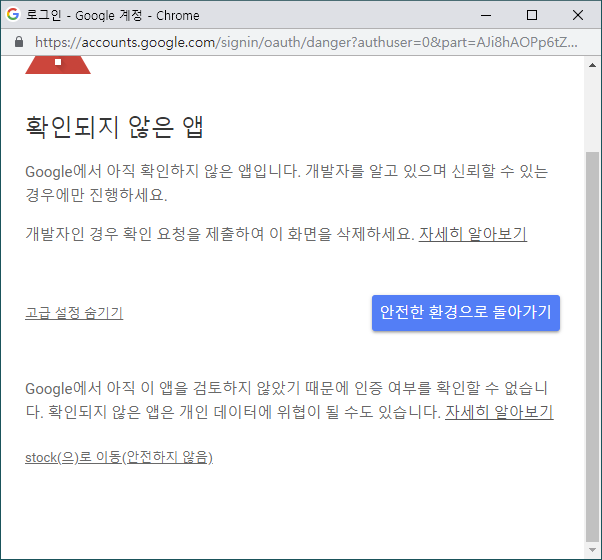Viewport: 602px width, 560px height.
Task: Click the scrollbar up arrow
Action: (592, 65)
